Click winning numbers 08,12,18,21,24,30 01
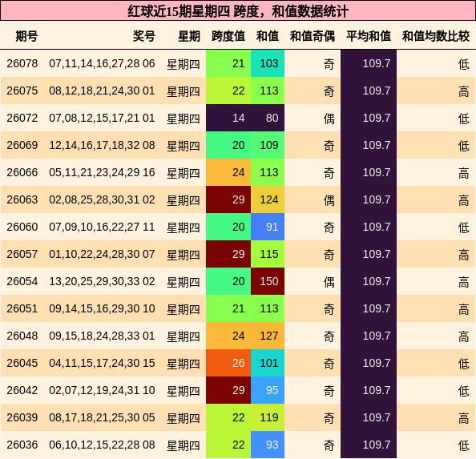The width and height of the screenshot is (476, 459). (102, 91)
